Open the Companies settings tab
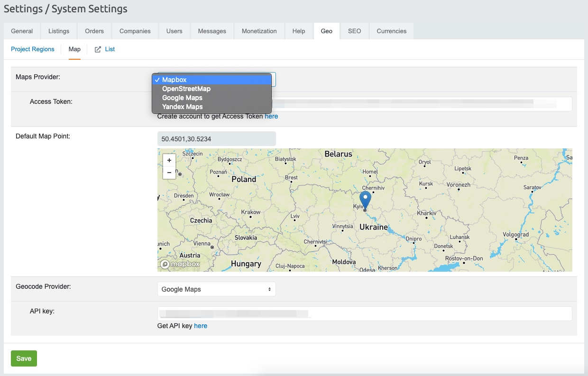This screenshot has height=376, width=588. [x=135, y=31]
